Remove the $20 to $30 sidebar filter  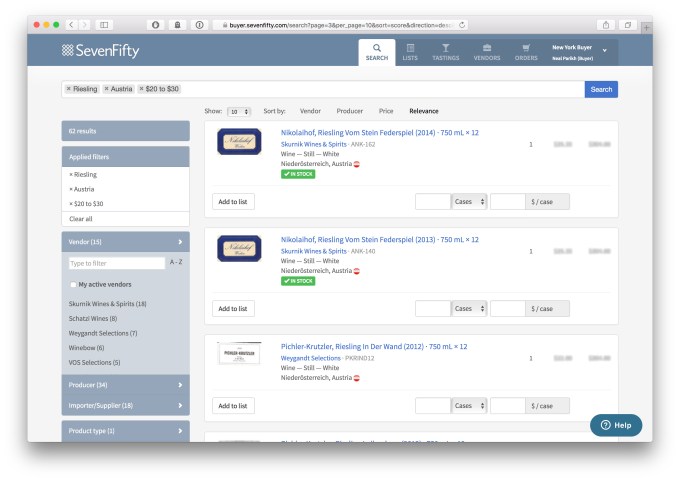[86, 203]
